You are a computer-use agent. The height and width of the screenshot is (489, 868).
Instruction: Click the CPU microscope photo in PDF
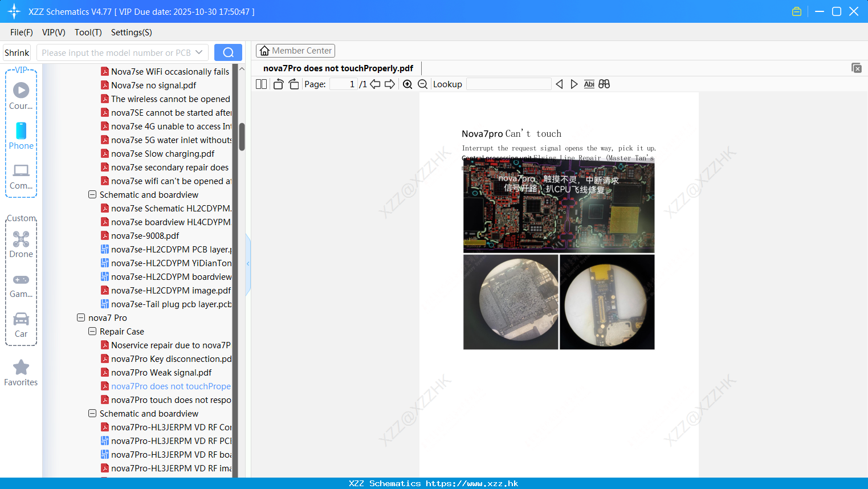(511, 302)
